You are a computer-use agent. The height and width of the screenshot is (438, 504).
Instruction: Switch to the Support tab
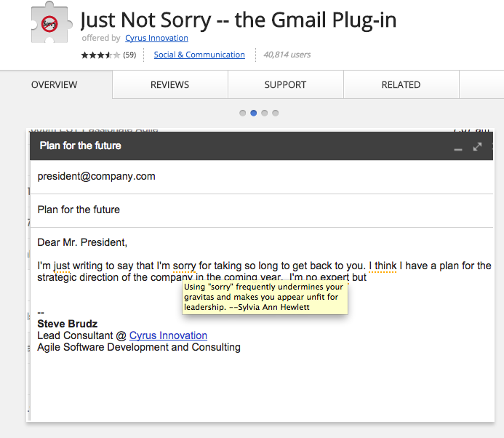coord(285,85)
